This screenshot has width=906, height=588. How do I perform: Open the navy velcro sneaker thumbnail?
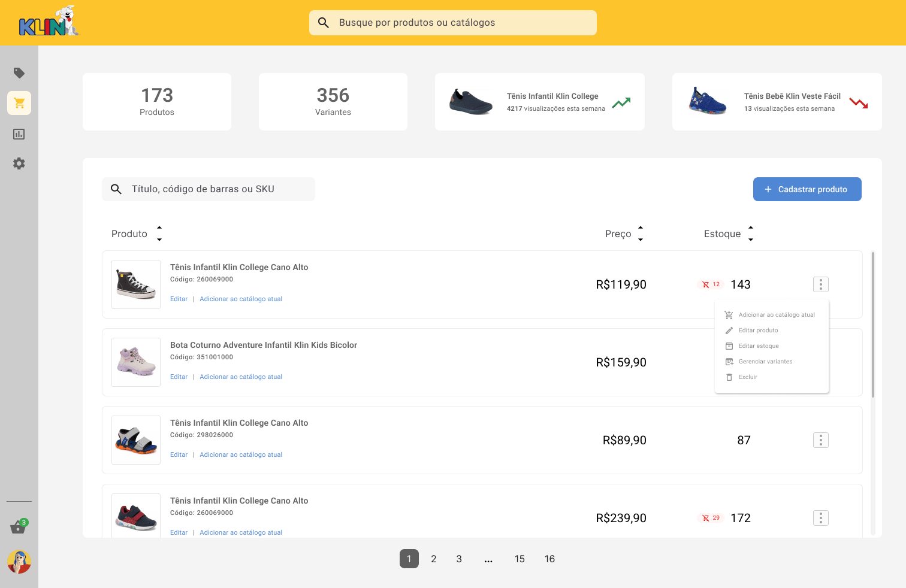point(136,516)
